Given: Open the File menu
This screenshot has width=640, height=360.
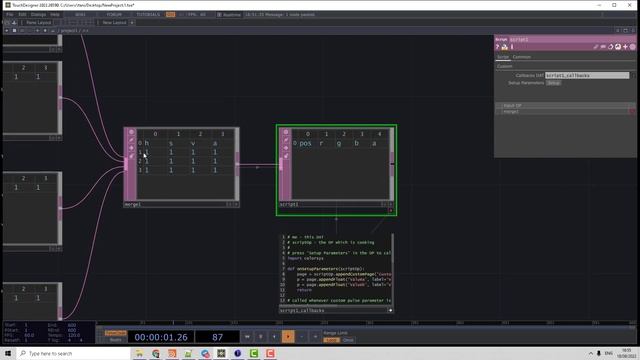Looking at the screenshot, I should click(9, 14).
